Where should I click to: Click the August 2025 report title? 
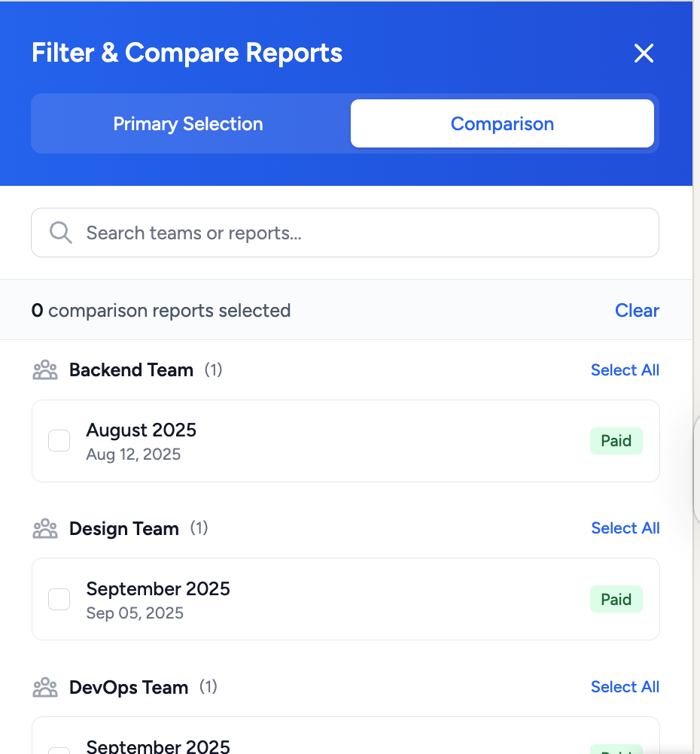coord(142,430)
